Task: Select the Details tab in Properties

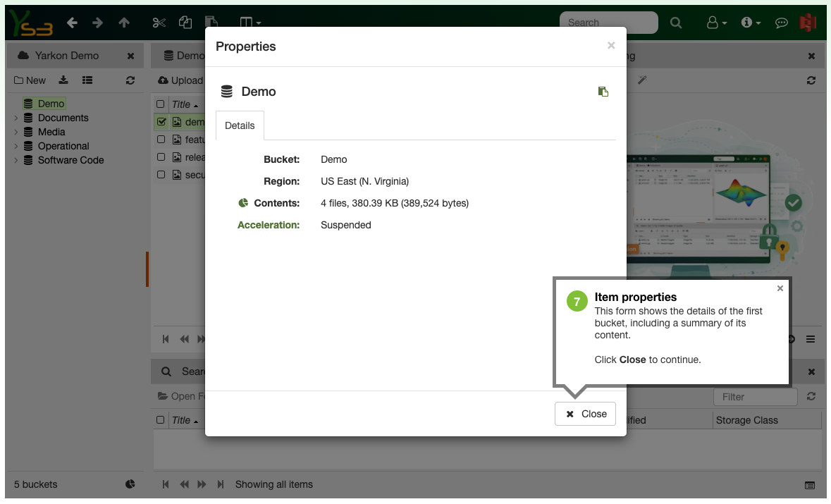Action: [x=240, y=125]
